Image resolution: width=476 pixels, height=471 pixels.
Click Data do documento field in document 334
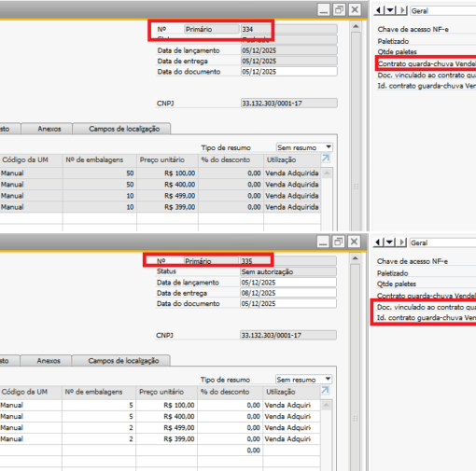point(289,72)
